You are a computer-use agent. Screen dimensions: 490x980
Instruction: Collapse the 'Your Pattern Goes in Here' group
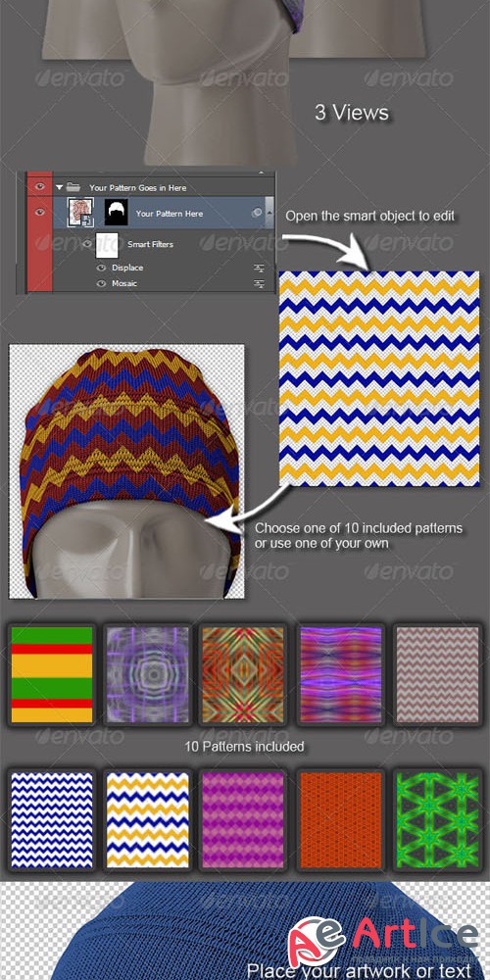pyautogui.click(x=60, y=187)
